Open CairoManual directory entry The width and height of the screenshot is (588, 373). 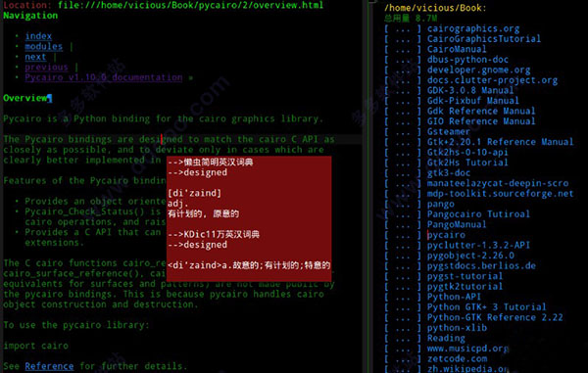(x=457, y=49)
